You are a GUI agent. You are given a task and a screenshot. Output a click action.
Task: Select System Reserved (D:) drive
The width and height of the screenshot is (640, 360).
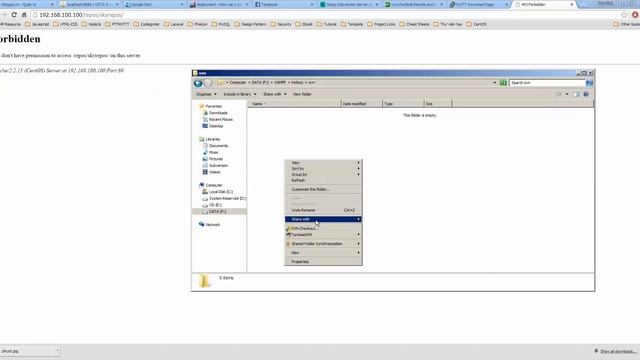click(x=224, y=198)
